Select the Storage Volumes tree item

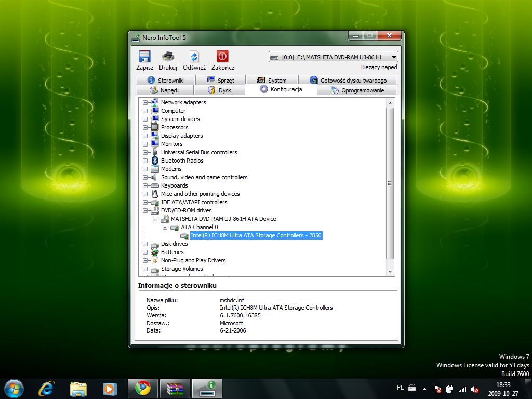click(x=182, y=269)
